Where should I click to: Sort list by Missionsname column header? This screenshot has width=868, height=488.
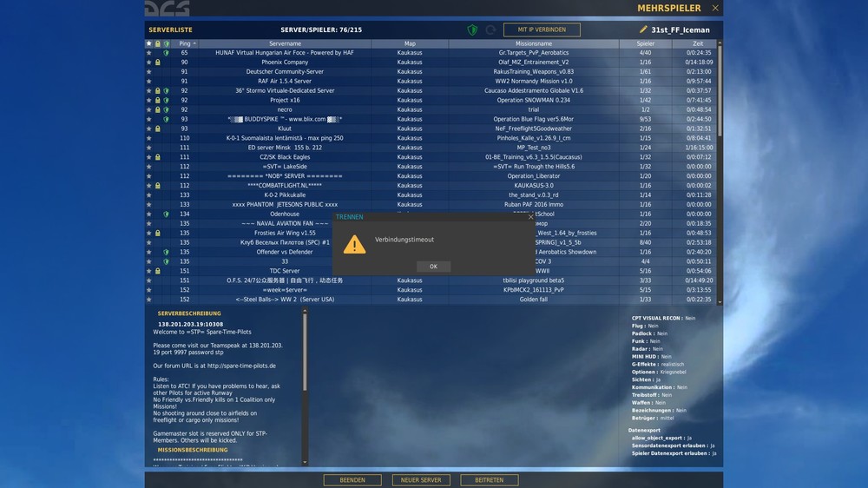(x=534, y=43)
